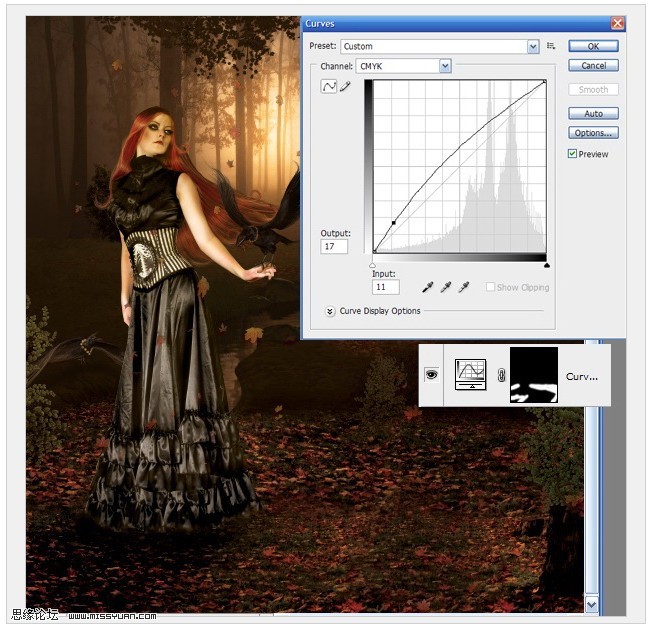Select the Curves layer mask thumbnail
The width and height of the screenshot is (652, 630).
pos(533,375)
